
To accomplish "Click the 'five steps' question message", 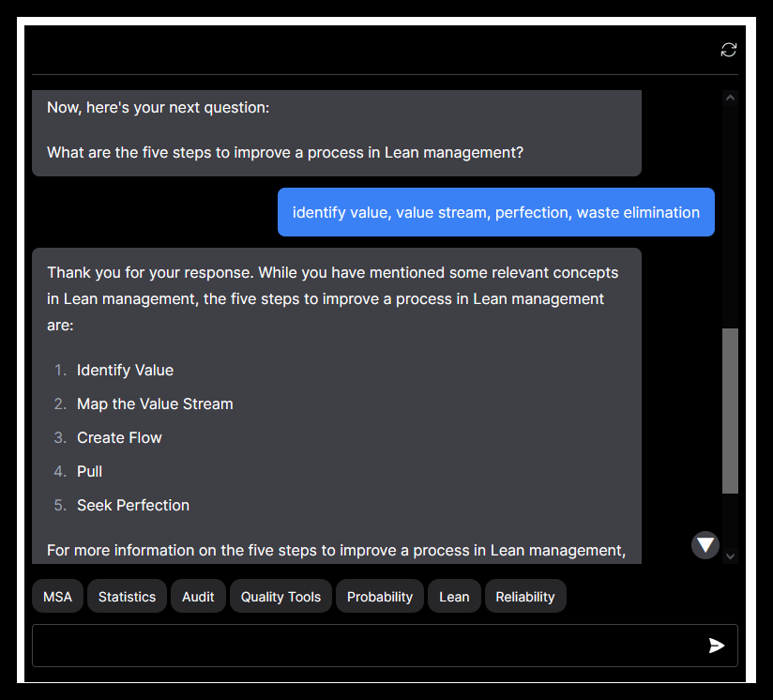I will click(x=285, y=152).
